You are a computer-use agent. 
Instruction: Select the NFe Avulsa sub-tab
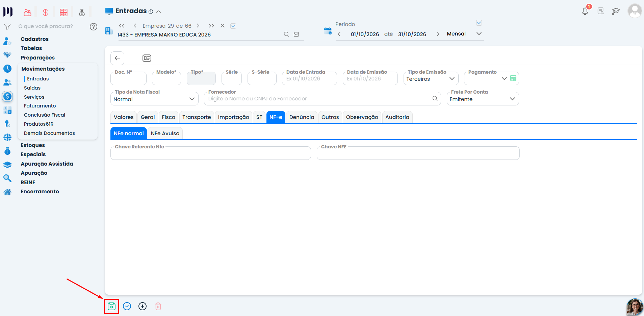(165, 133)
